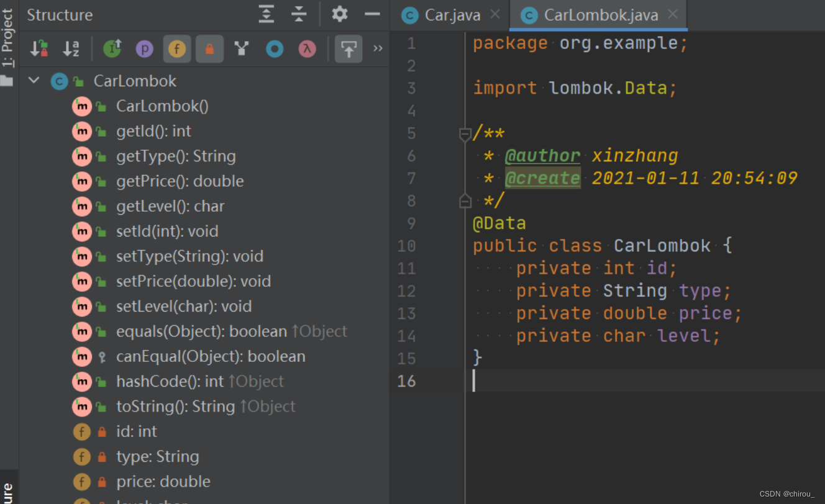Select field type: String in Structure

158,456
